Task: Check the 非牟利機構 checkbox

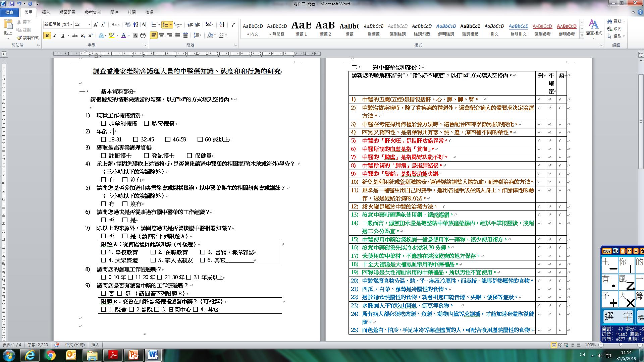Action: [x=103, y=124]
